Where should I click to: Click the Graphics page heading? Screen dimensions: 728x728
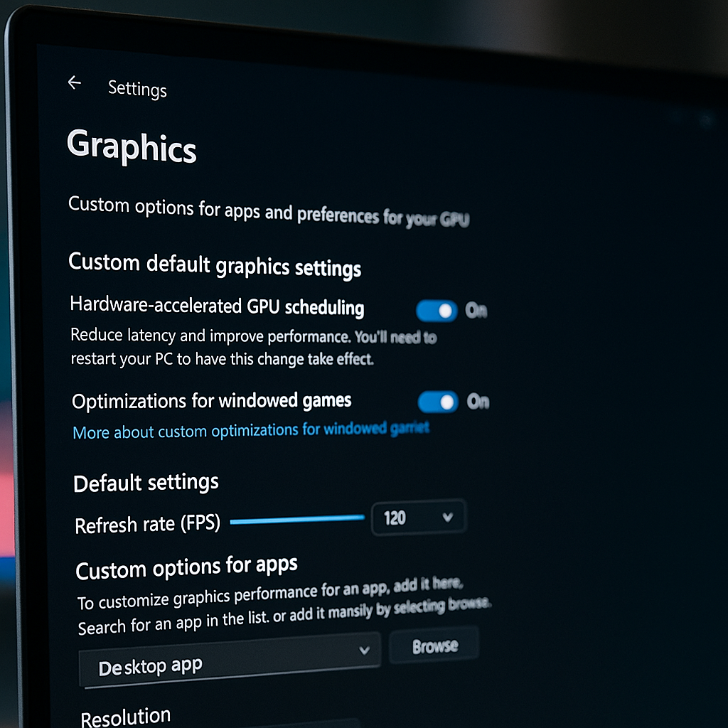point(132,146)
